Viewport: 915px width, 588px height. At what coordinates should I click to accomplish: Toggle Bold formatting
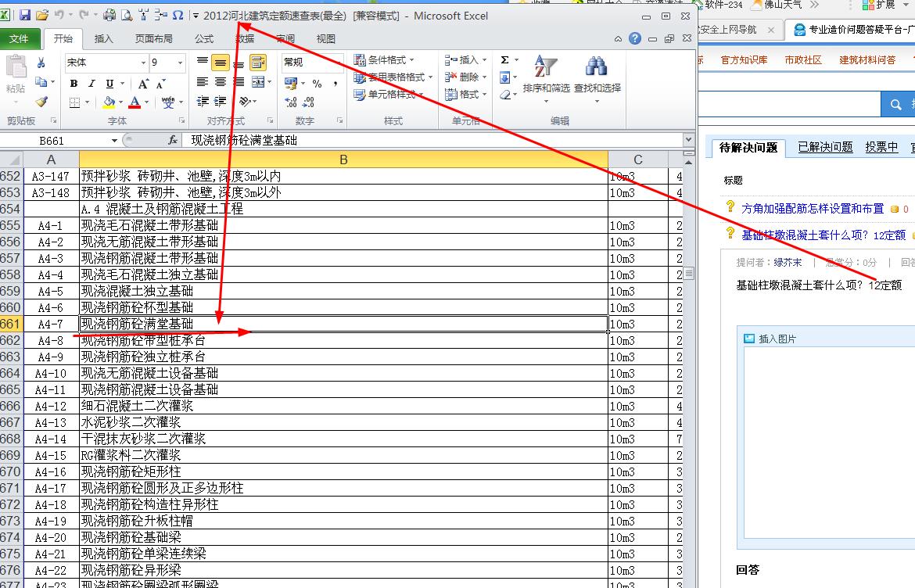point(74,84)
